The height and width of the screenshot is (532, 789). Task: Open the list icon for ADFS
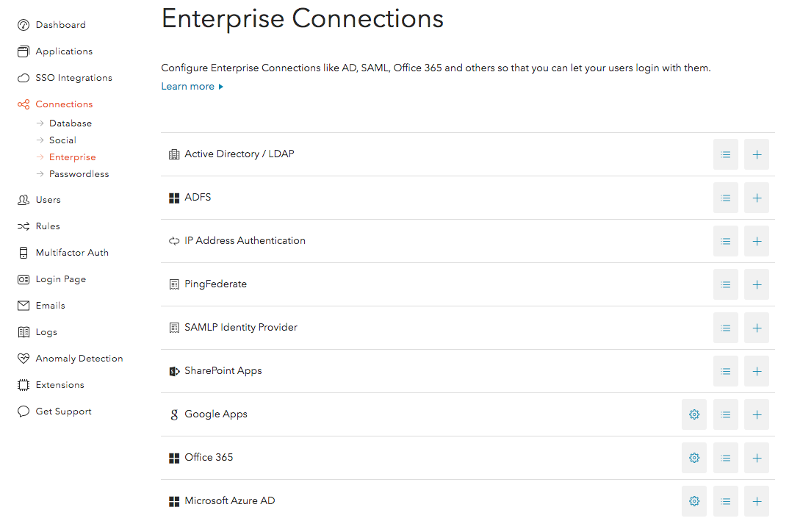click(x=726, y=198)
